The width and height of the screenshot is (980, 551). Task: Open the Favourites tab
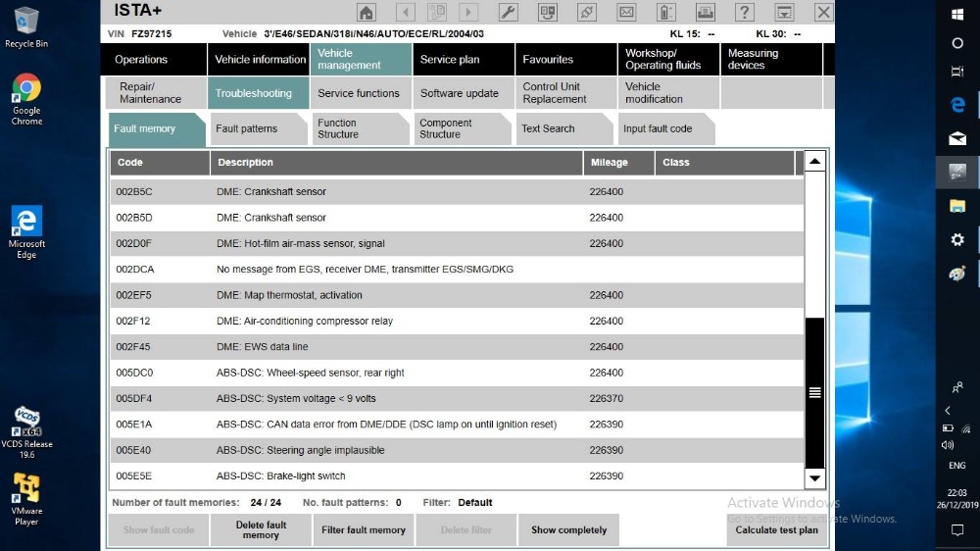[x=566, y=60]
